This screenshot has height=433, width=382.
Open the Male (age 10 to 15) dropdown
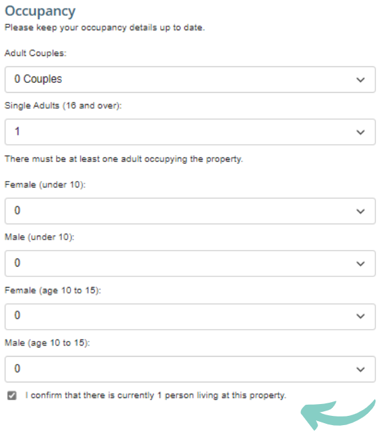click(x=190, y=369)
